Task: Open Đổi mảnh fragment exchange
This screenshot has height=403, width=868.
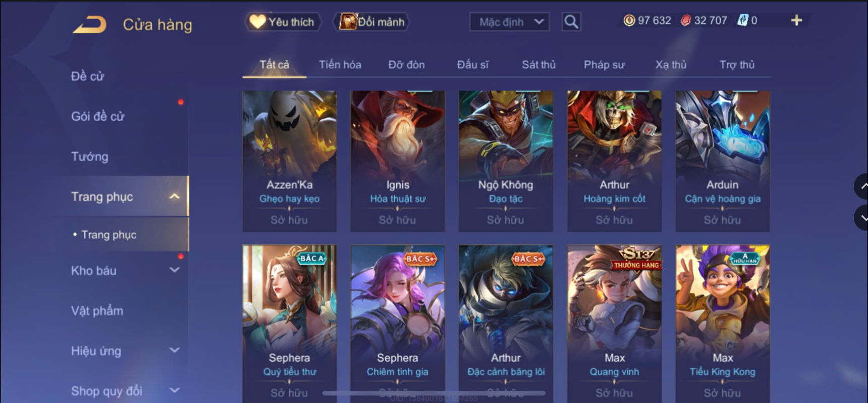Action: 371,22
